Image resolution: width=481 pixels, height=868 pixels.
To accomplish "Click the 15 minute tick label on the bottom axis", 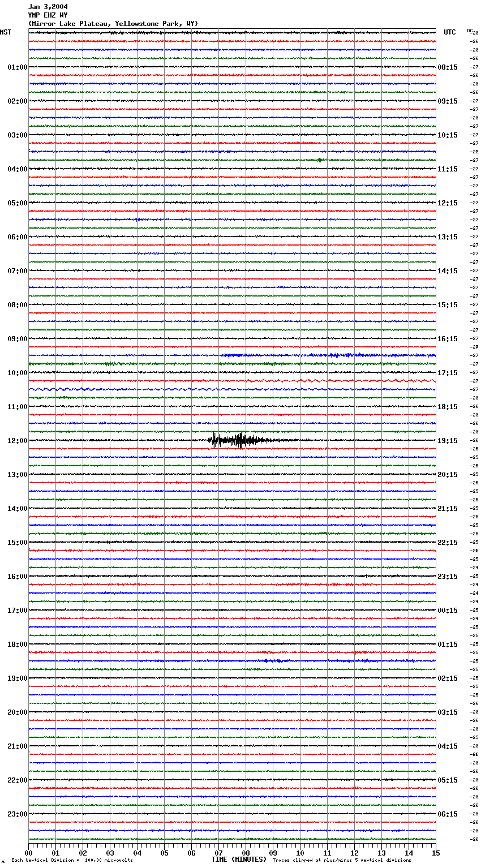I will click(x=436, y=853).
